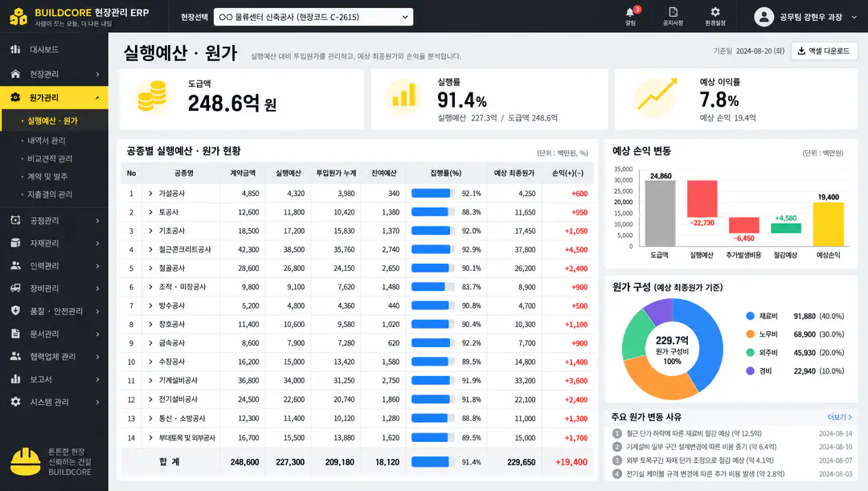
Task: Open 기계설비 일부 구간 설계변경 reason
Action: pyautogui.click(x=702, y=447)
